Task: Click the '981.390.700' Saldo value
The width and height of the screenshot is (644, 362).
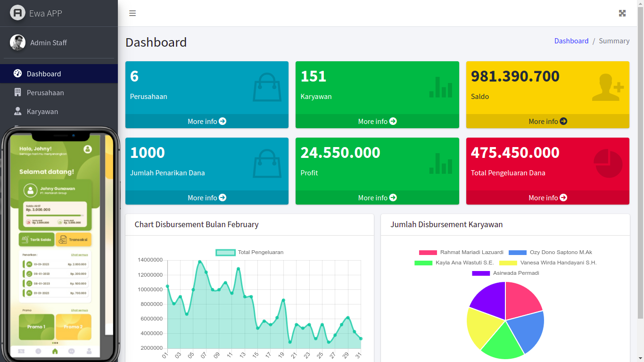Action: point(515,76)
